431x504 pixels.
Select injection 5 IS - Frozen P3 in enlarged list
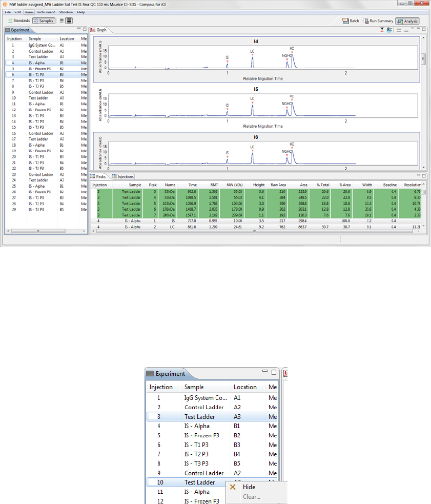(212, 435)
